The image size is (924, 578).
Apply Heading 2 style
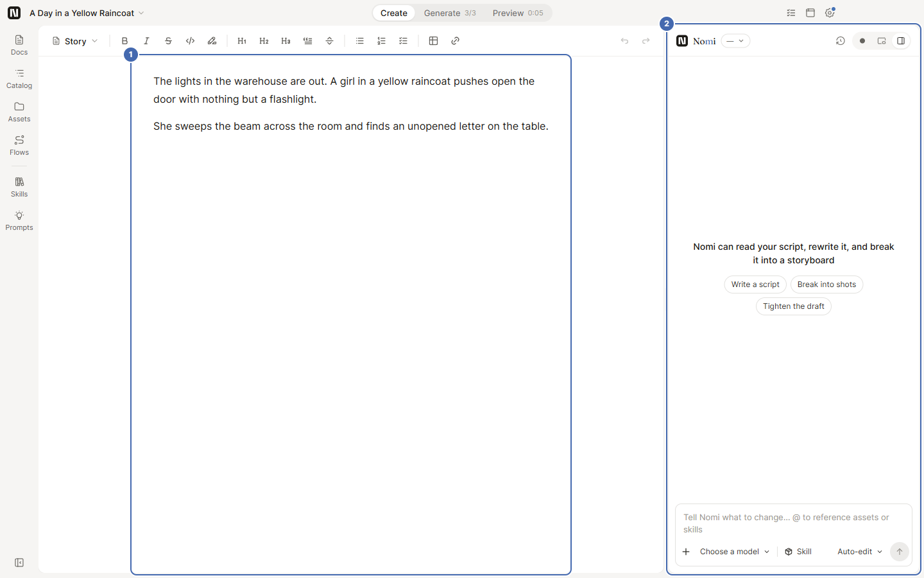point(264,41)
